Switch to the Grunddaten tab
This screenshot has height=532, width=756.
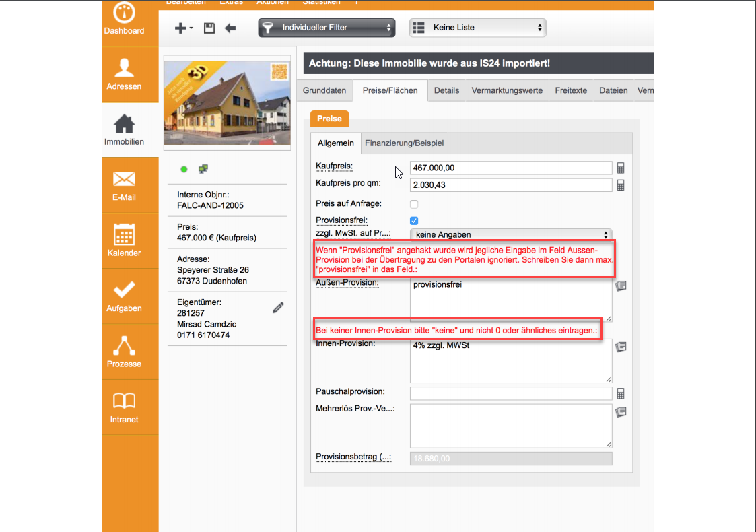324,90
